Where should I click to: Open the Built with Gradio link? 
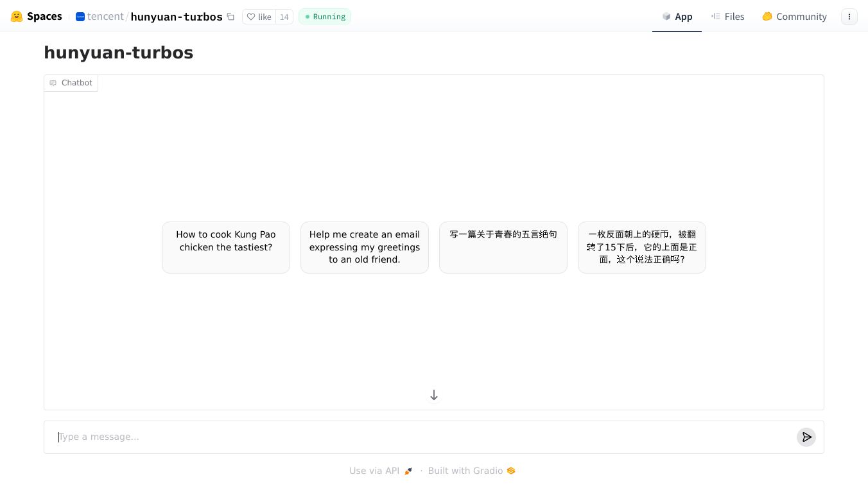(x=472, y=471)
